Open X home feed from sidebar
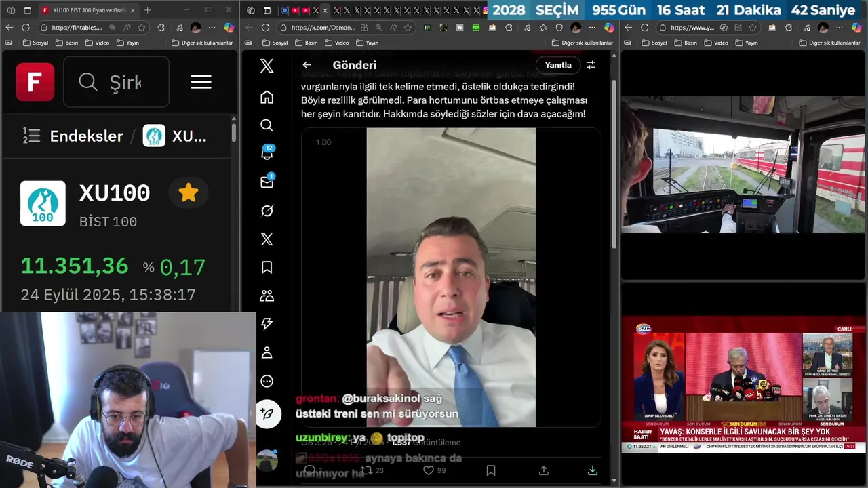 pos(267,97)
